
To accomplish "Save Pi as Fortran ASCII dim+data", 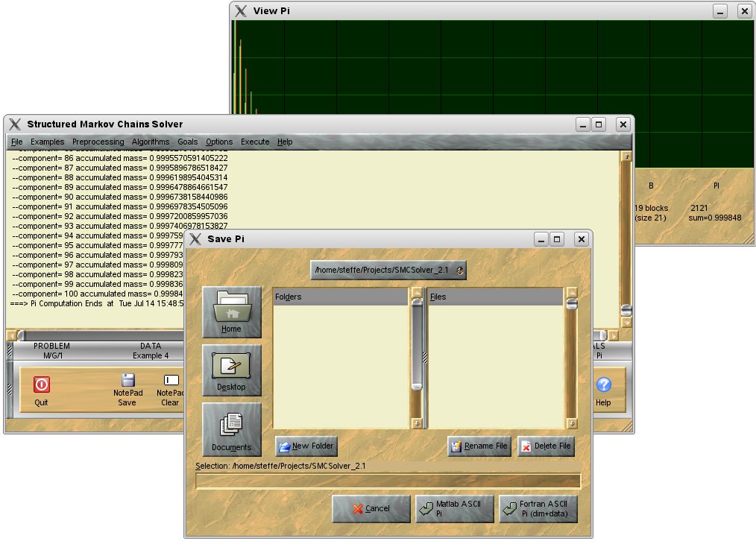I will coord(538,508).
